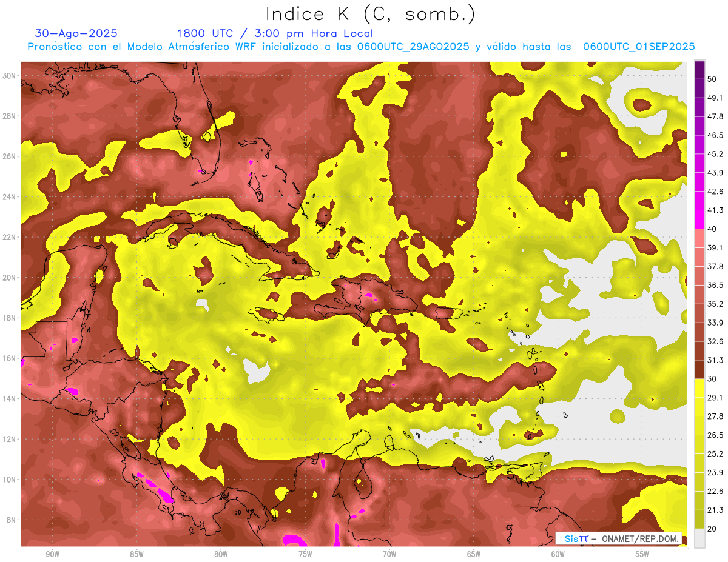The image size is (728, 562).
Task: Click the 24N latitude label
Action: [10, 197]
